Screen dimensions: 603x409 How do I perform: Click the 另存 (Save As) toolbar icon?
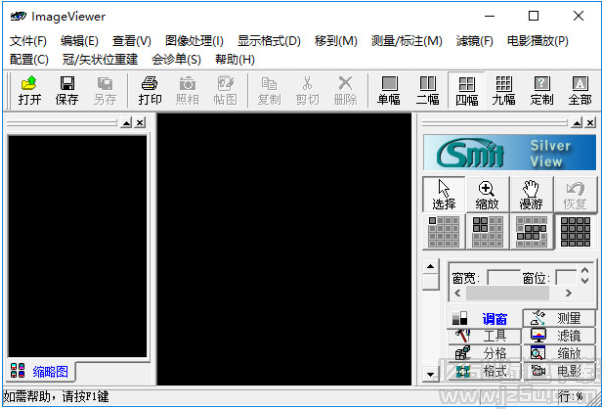coord(105,91)
